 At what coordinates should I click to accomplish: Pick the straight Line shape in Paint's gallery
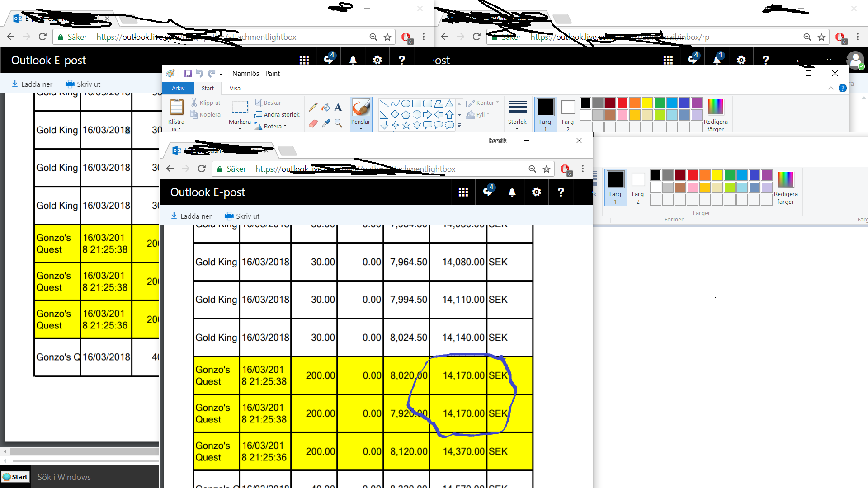coord(384,103)
